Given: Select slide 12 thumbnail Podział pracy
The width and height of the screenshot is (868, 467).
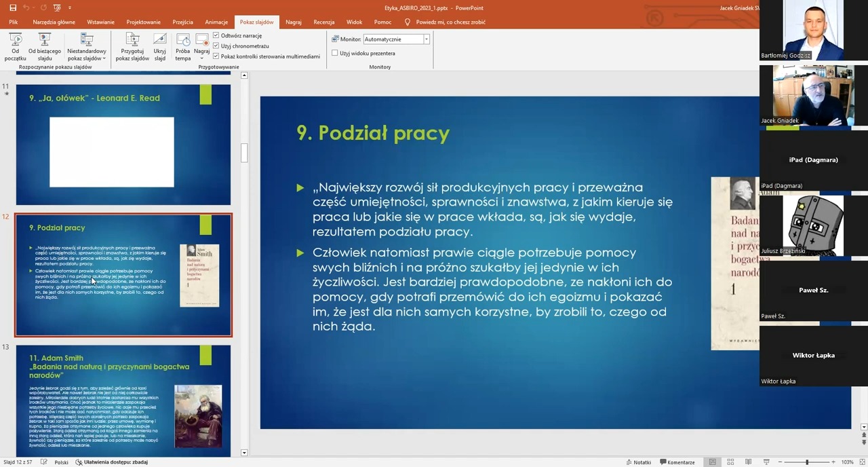Looking at the screenshot, I should (x=123, y=275).
